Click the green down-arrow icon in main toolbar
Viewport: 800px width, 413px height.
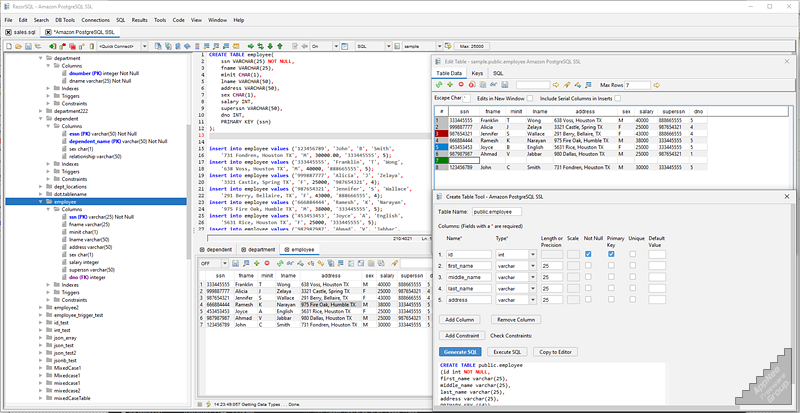pyautogui.click(x=270, y=46)
